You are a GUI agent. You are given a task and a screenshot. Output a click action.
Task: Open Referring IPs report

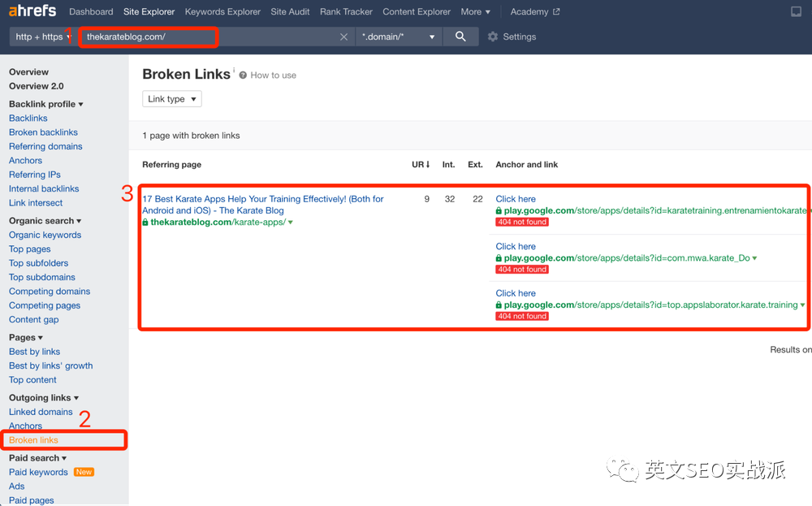point(35,175)
